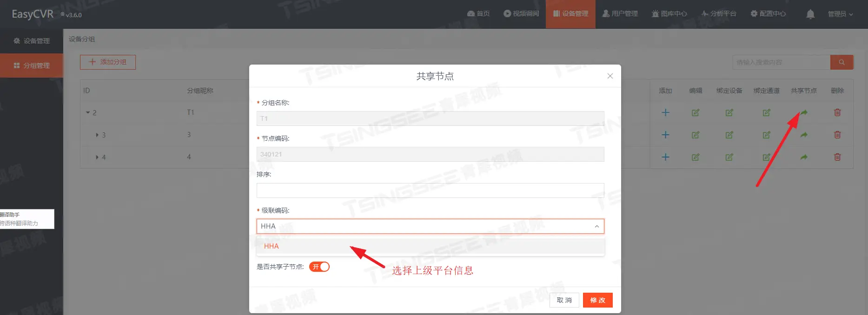Image resolution: width=868 pixels, height=315 pixels.
Task: Click the bind device icon in row 4
Action: (729, 157)
